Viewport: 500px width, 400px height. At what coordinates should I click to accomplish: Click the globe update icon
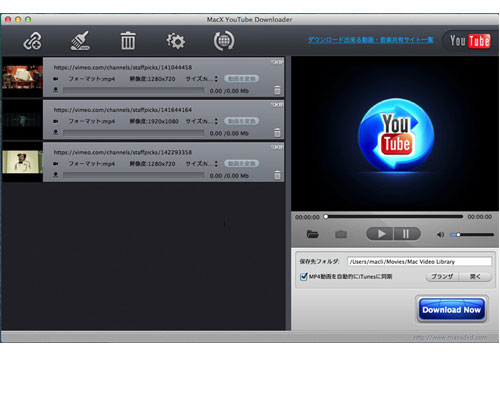pos(224,41)
